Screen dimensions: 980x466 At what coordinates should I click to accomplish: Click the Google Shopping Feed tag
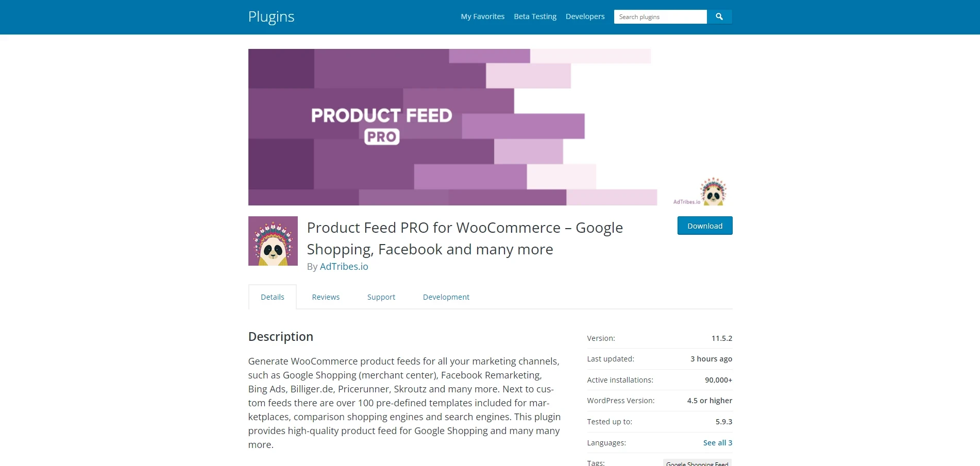[697, 463]
